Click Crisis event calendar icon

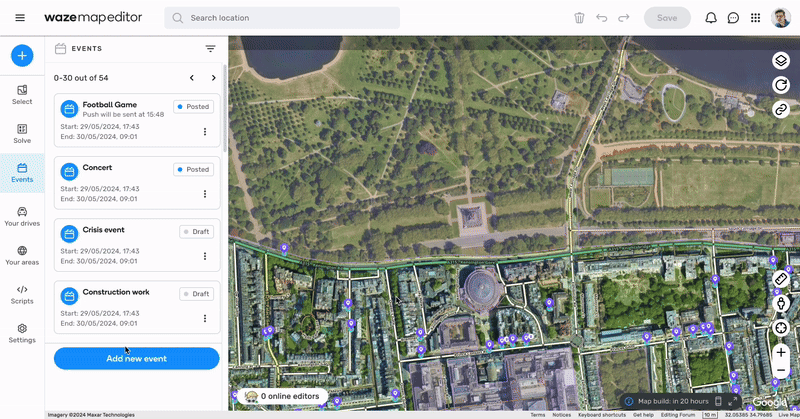click(x=69, y=234)
